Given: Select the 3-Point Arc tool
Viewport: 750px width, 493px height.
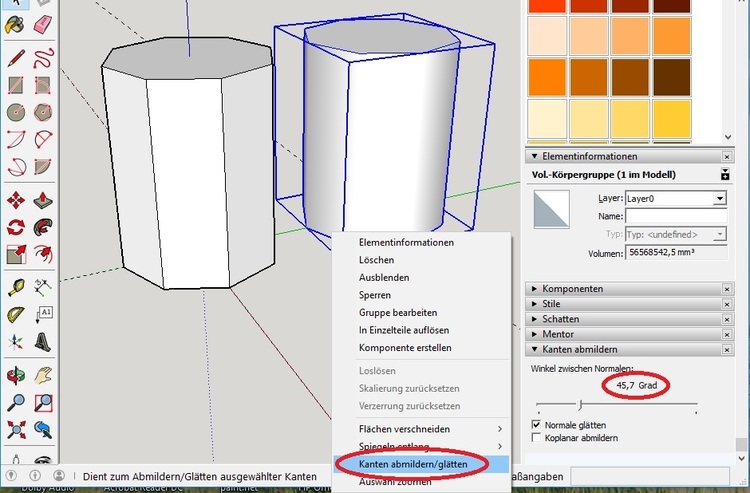Looking at the screenshot, I should (x=15, y=167).
